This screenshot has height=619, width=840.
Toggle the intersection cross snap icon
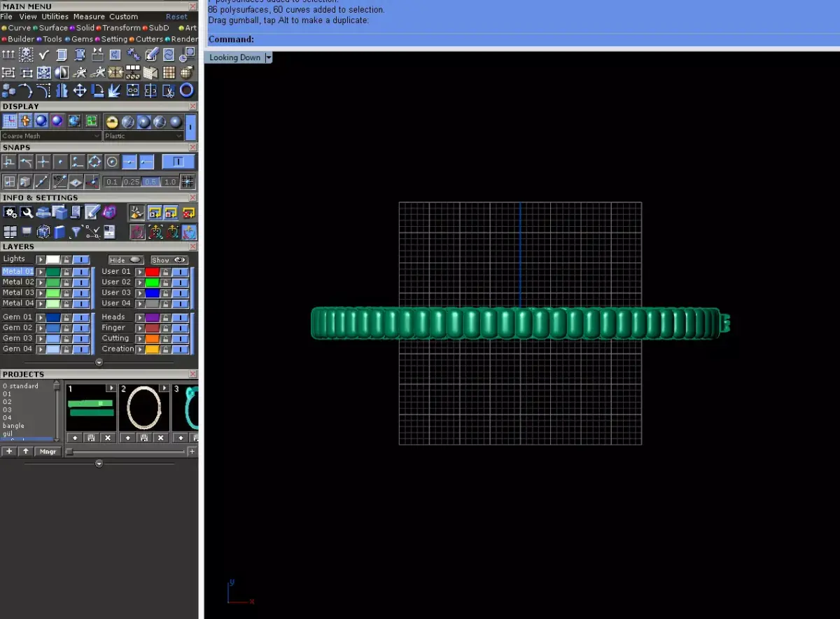point(43,162)
